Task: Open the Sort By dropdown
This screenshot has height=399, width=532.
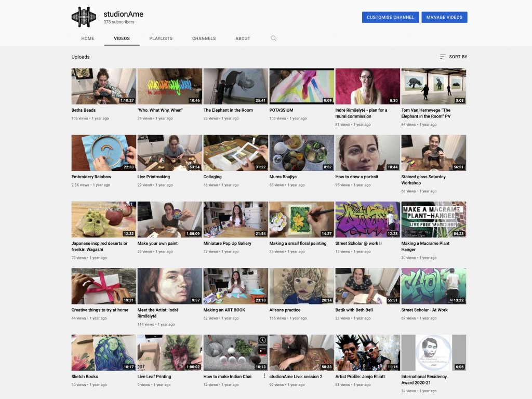Action: pos(453,57)
